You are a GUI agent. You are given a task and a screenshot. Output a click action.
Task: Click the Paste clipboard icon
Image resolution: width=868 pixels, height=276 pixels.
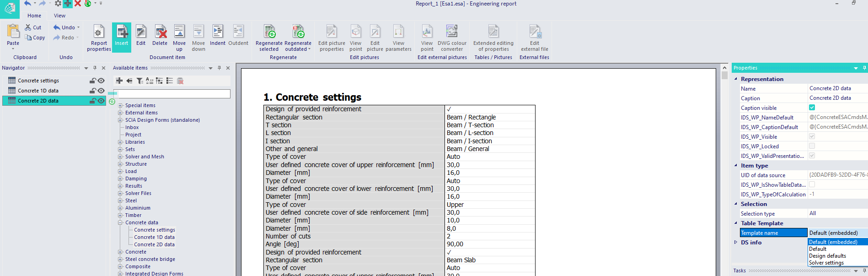click(13, 31)
